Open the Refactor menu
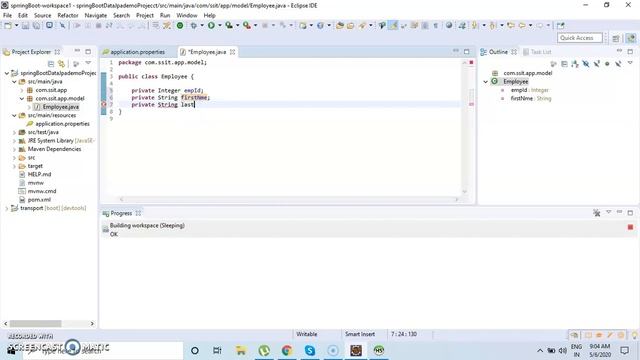The width and height of the screenshot is (640, 360). [68, 15]
